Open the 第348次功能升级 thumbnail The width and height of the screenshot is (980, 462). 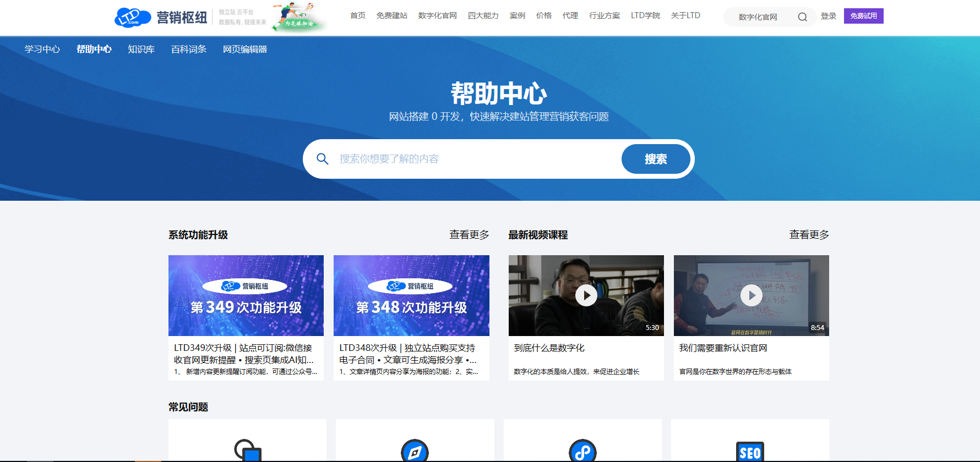tap(411, 295)
